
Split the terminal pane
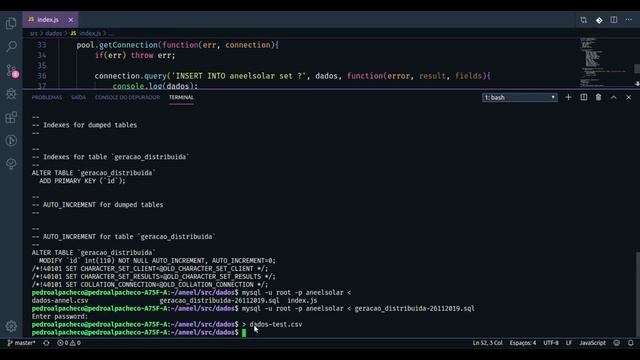tap(584, 98)
